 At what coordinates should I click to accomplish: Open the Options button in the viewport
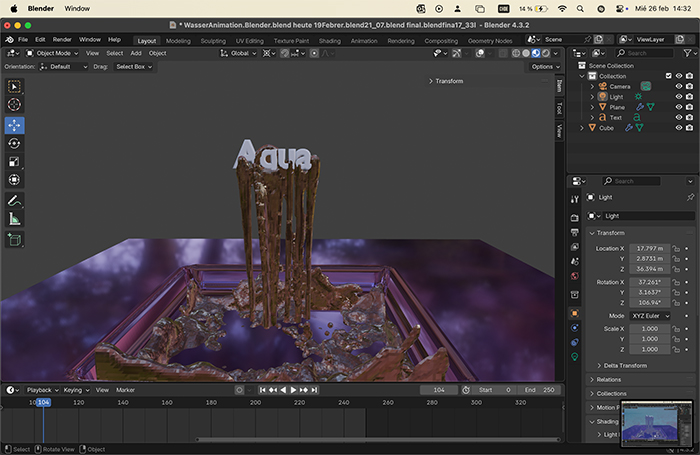coord(544,66)
